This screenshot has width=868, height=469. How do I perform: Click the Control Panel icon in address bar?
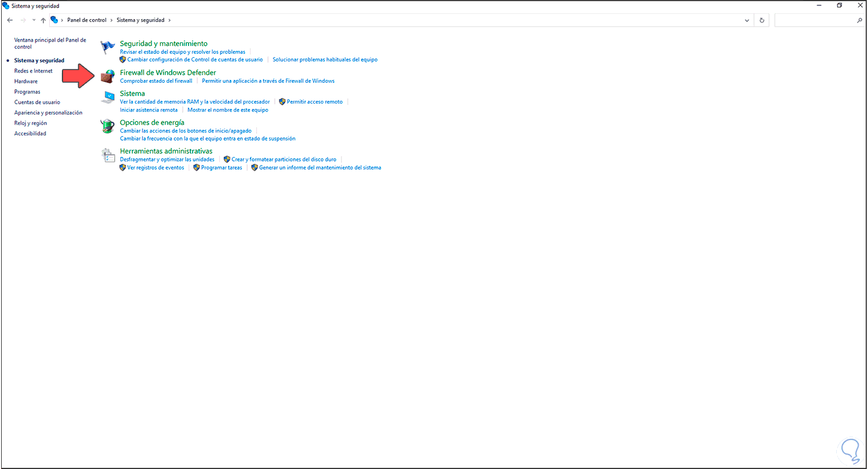pyautogui.click(x=54, y=20)
